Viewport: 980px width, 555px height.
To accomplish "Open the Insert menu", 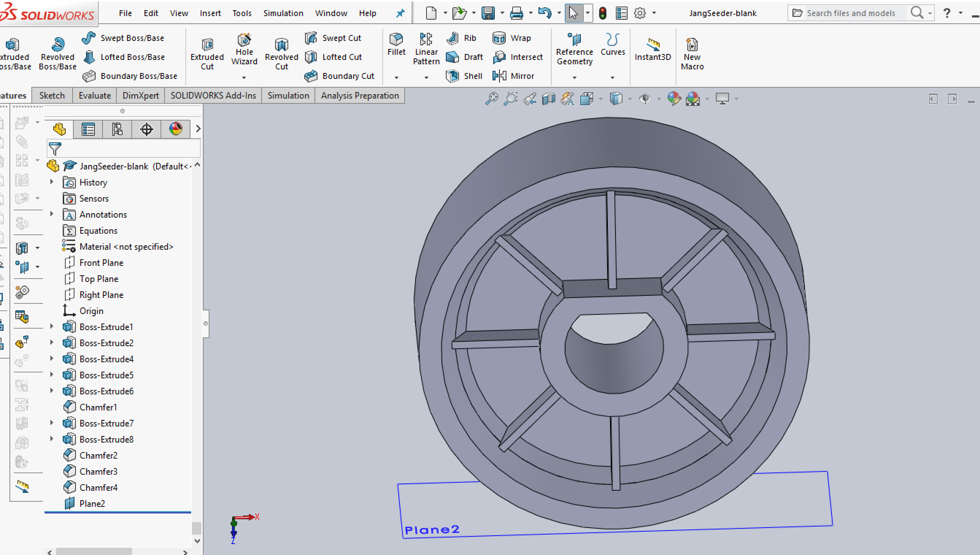I will (x=210, y=14).
